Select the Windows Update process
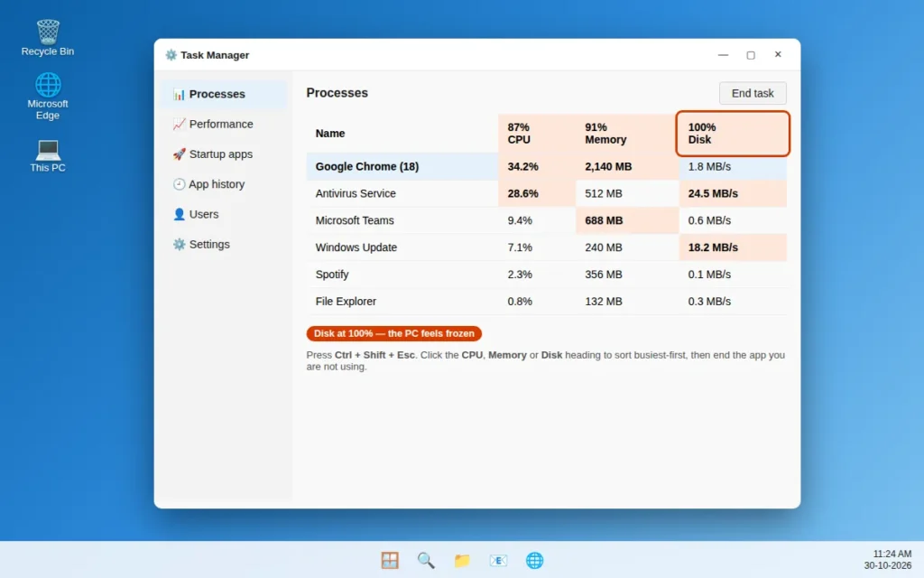Screen dimensions: 924x578 (546, 247)
